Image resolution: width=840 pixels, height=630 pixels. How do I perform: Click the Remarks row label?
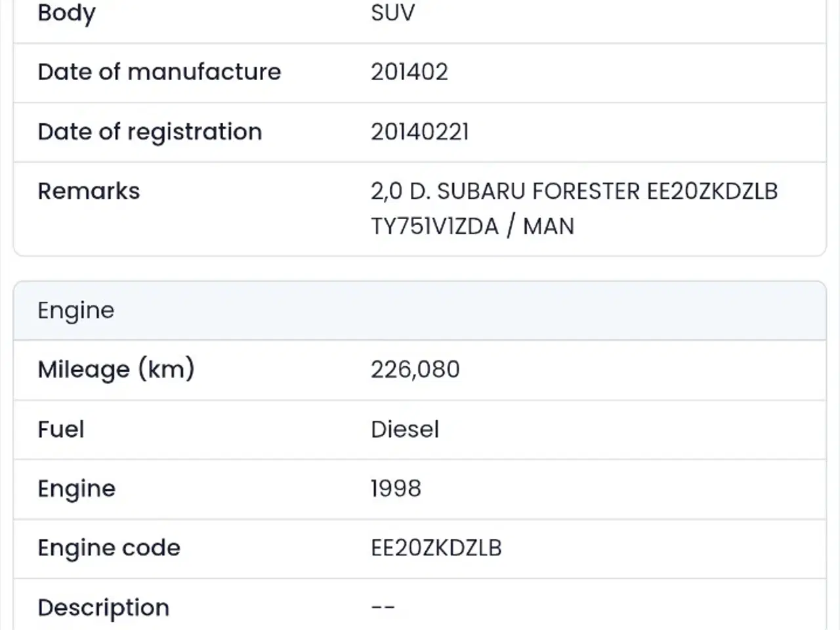coord(89,191)
